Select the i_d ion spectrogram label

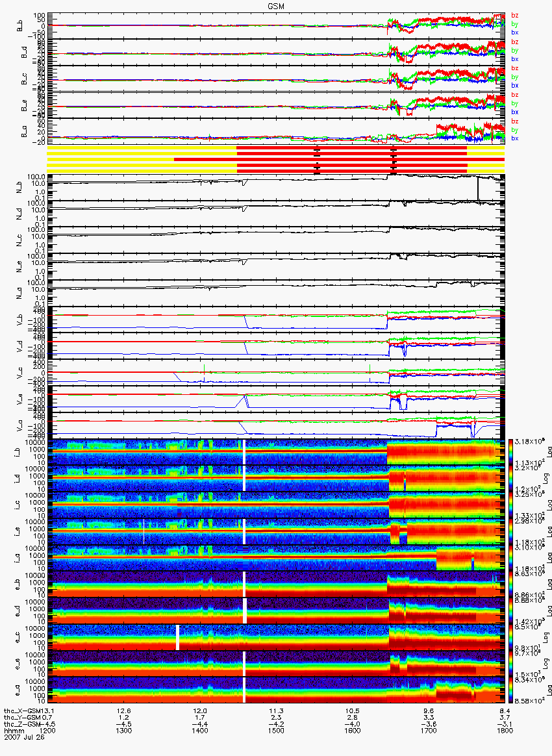click(18, 479)
